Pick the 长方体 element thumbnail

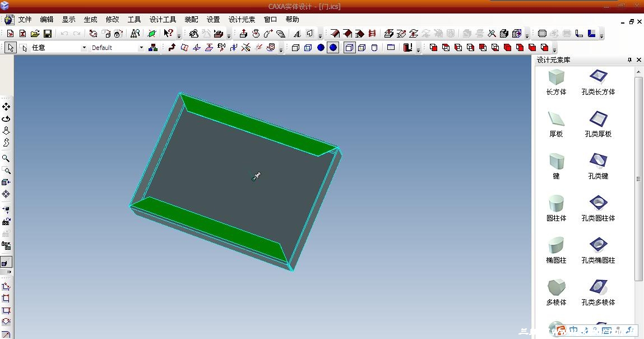click(x=556, y=77)
